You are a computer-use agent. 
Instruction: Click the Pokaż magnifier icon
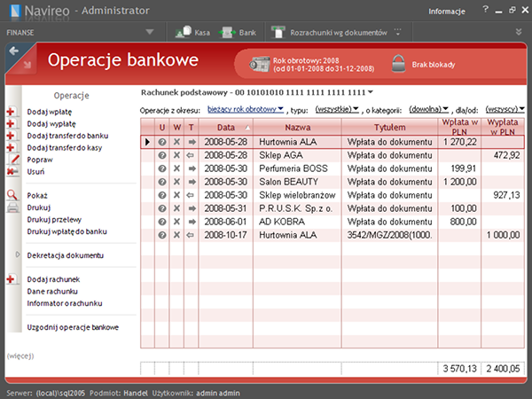tap(12, 195)
